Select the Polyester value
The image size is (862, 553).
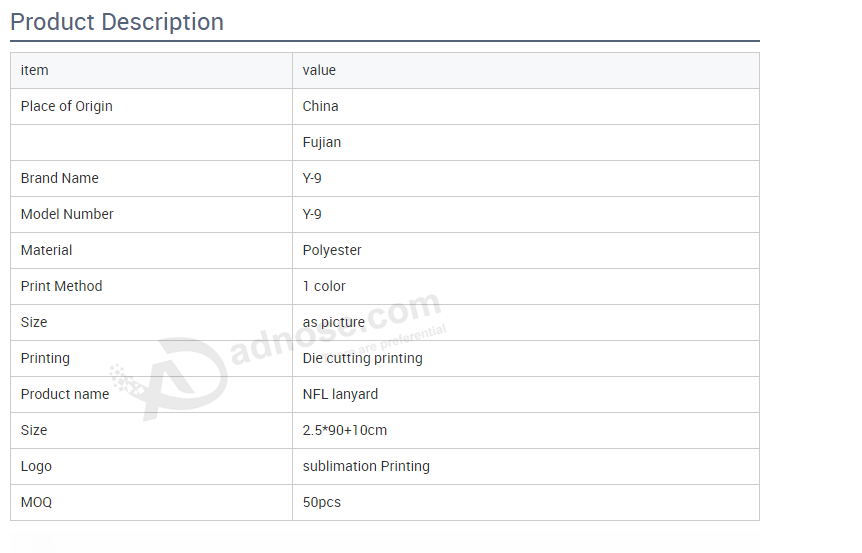click(332, 250)
